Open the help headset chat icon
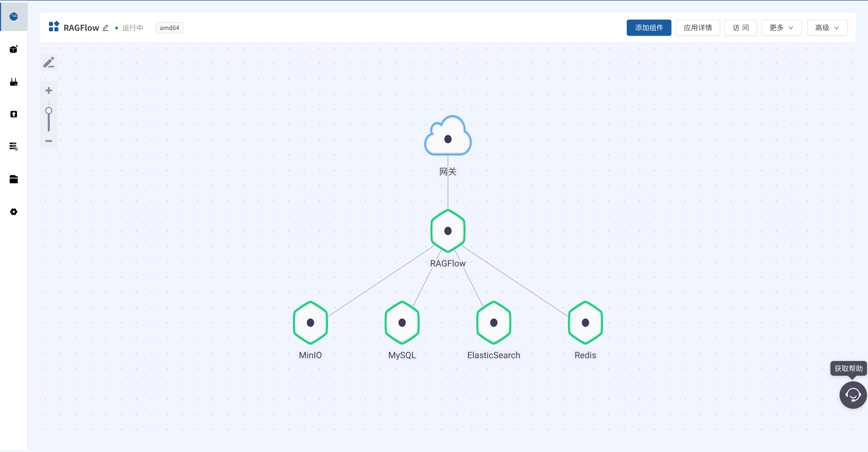 click(853, 395)
